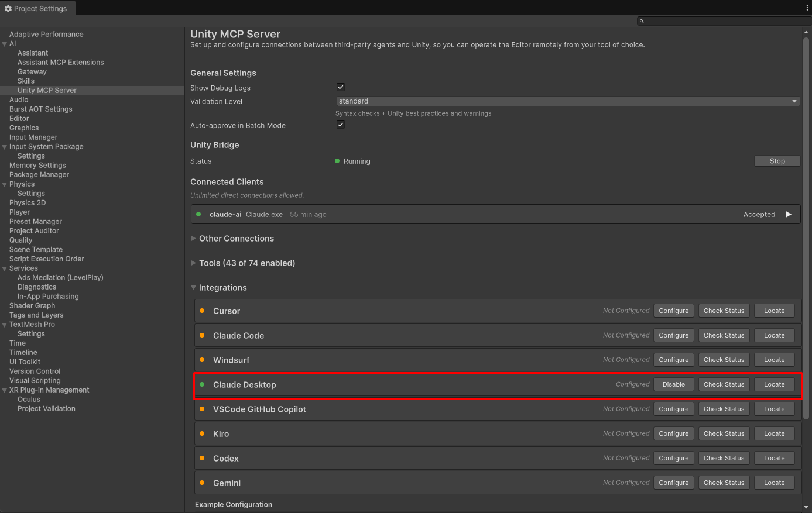Click the settings search input field

(x=724, y=21)
